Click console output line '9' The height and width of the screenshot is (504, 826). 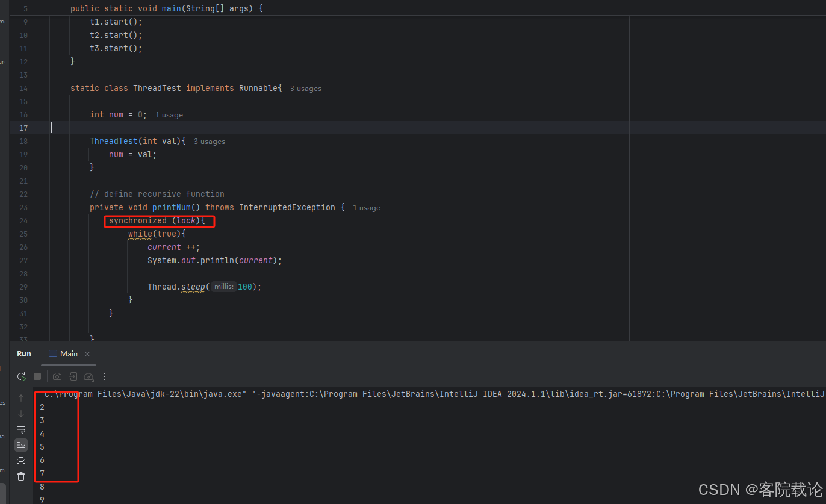[42, 500]
